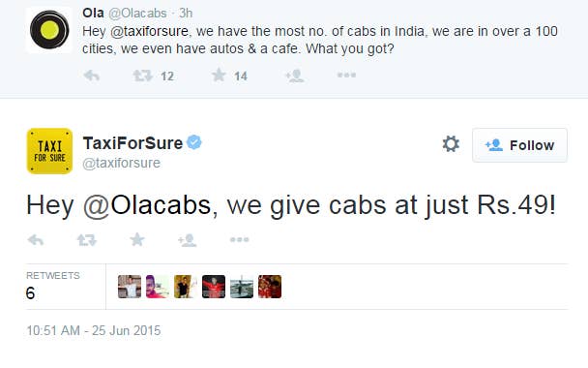Follow Ola via add-user icon

(294, 76)
